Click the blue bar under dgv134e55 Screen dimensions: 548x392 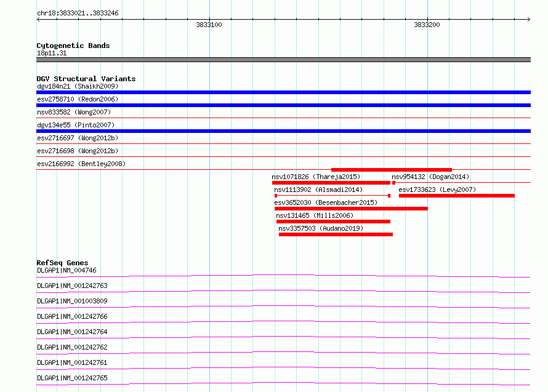tap(283, 131)
